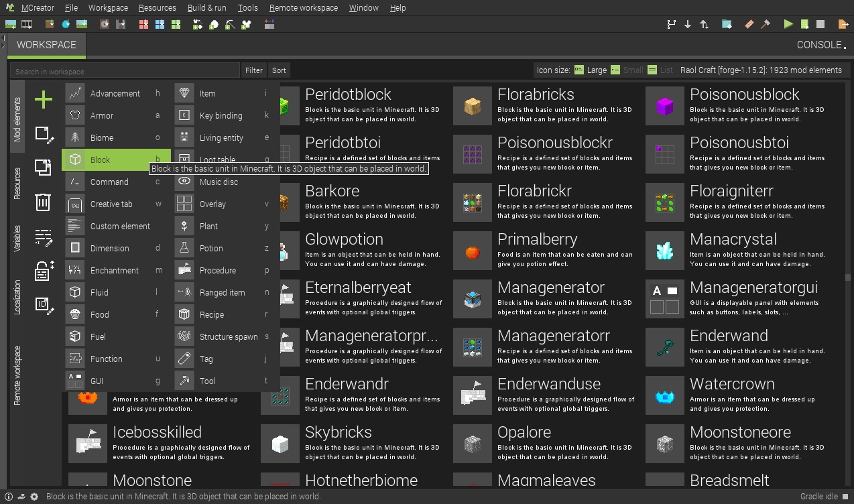Select the Primalberry mod element

point(546,250)
